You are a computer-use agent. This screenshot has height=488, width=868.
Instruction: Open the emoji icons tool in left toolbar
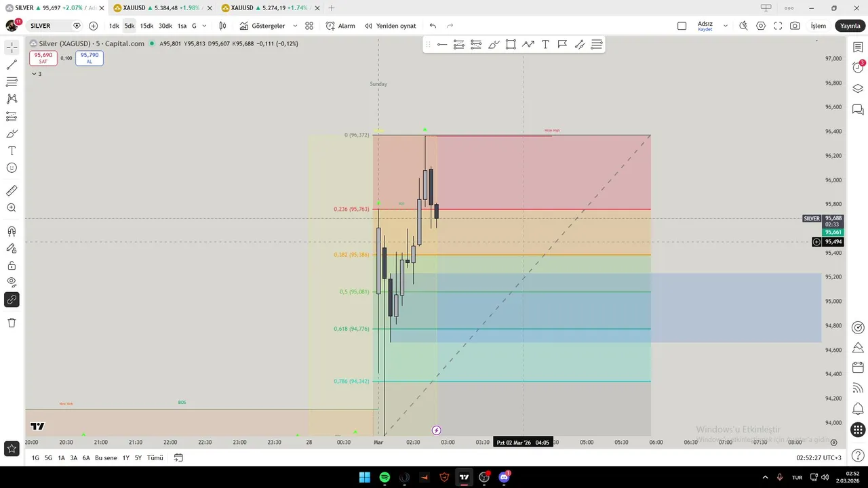(12, 167)
